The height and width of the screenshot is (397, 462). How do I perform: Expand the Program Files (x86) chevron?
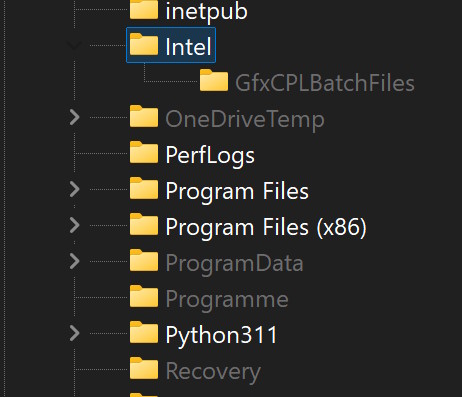75,225
